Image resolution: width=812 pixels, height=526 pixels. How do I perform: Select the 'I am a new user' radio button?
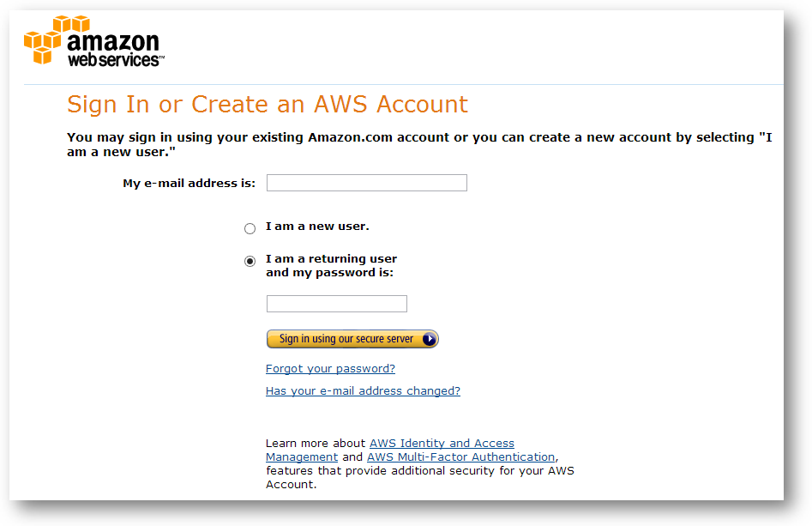tap(250, 228)
